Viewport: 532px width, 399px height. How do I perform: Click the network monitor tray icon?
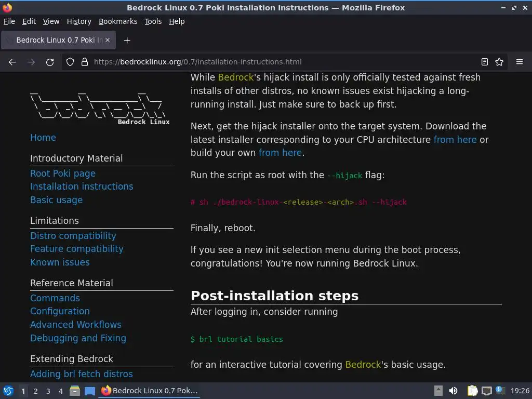tap(486, 391)
